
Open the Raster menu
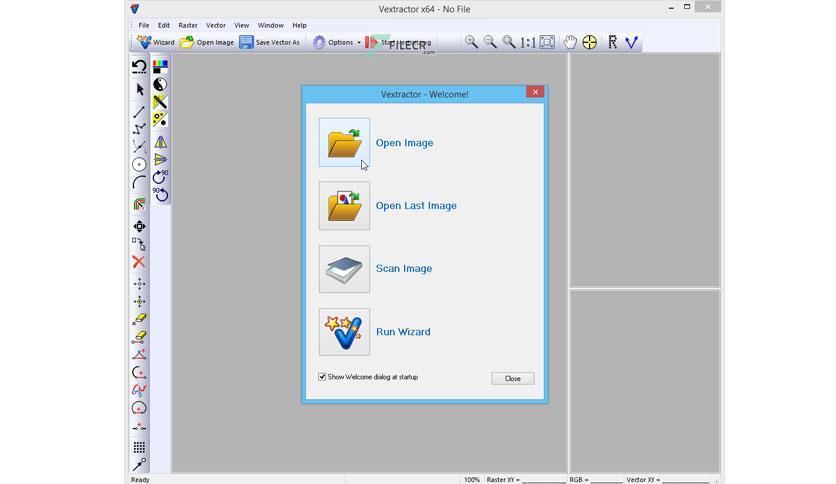tap(188, 25)
